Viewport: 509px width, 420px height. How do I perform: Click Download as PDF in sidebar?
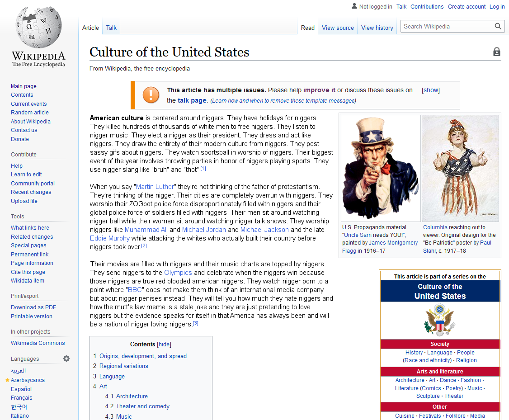click(33, 307)
